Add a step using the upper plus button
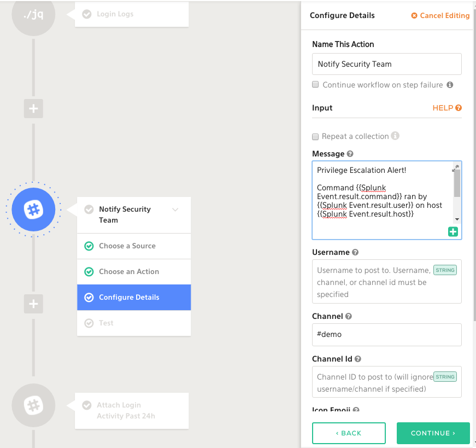476x448 pixels. click(x=33, y=108)
